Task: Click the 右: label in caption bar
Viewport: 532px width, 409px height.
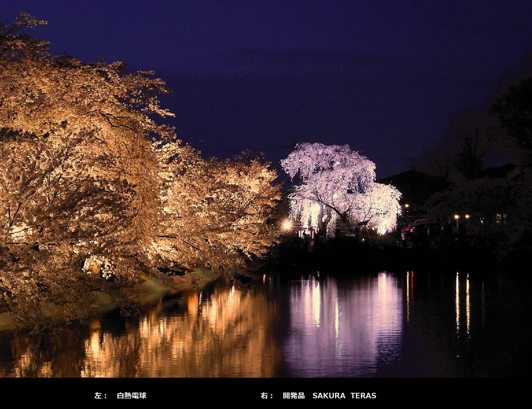Action: [267, 396]
